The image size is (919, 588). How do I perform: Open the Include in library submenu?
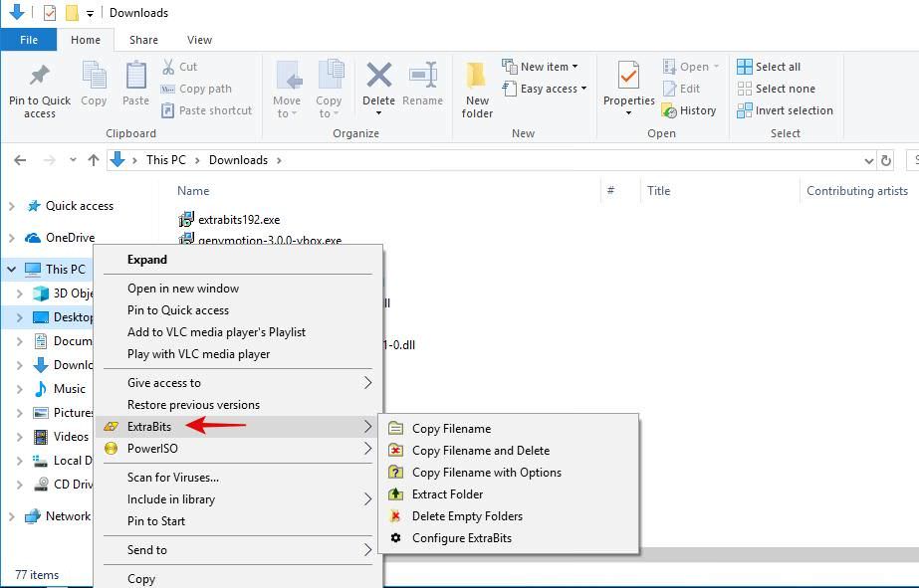238,499
